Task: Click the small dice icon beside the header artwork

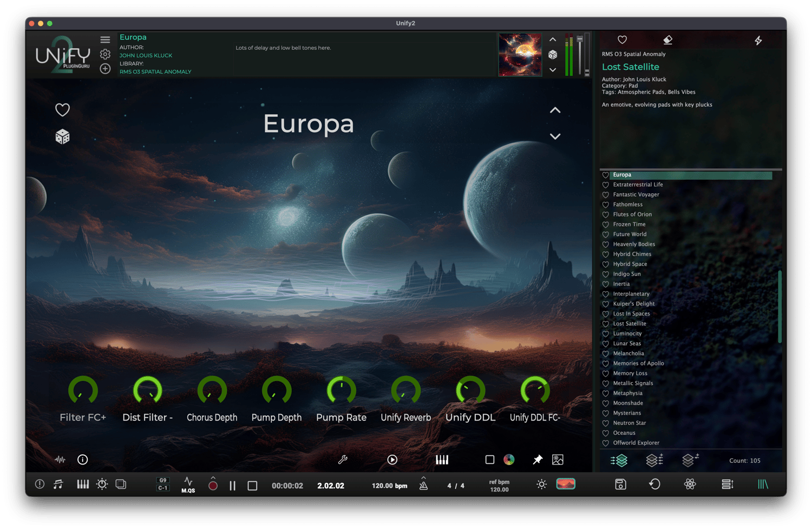Action: 553,55
